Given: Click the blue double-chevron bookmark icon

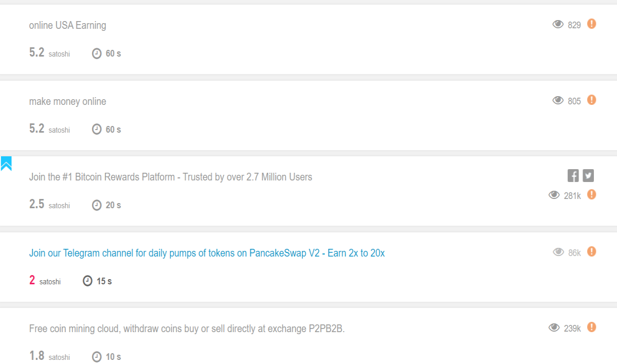Looking at the screenshot, I should pos(6,163).
